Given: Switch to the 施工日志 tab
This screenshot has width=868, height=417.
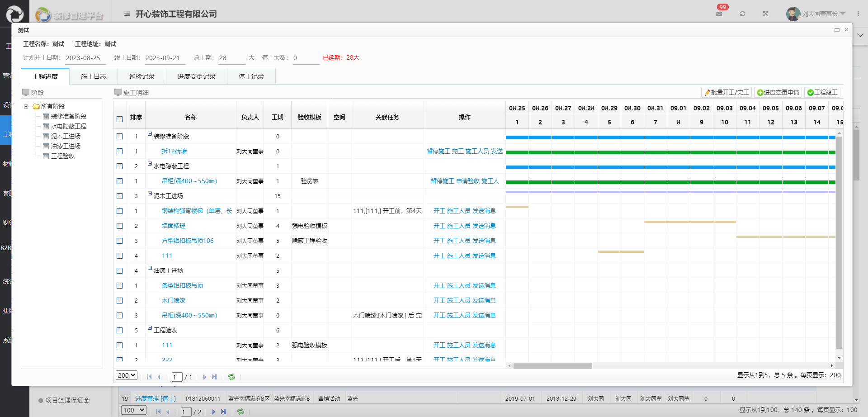Looking at the screenshot, I should [93, 76].
